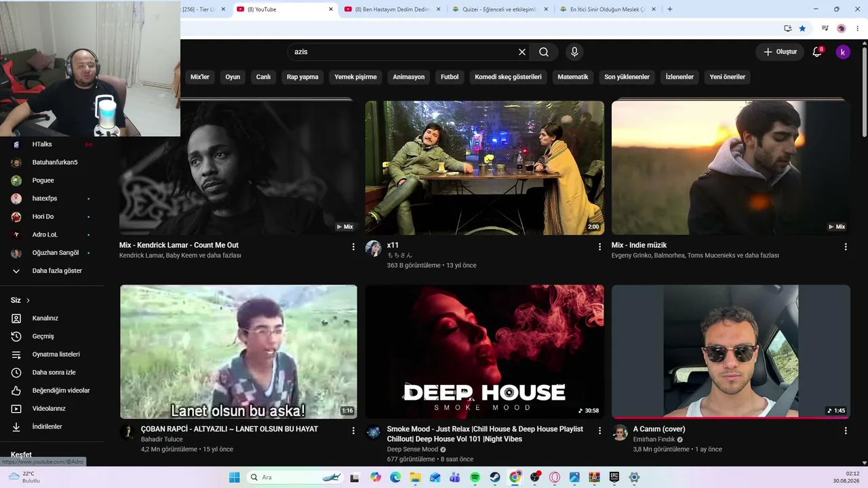Open the Bahadır Tuluce channel avatar
The width and height of the screenshot is (868, 488).
pos(127,432)
